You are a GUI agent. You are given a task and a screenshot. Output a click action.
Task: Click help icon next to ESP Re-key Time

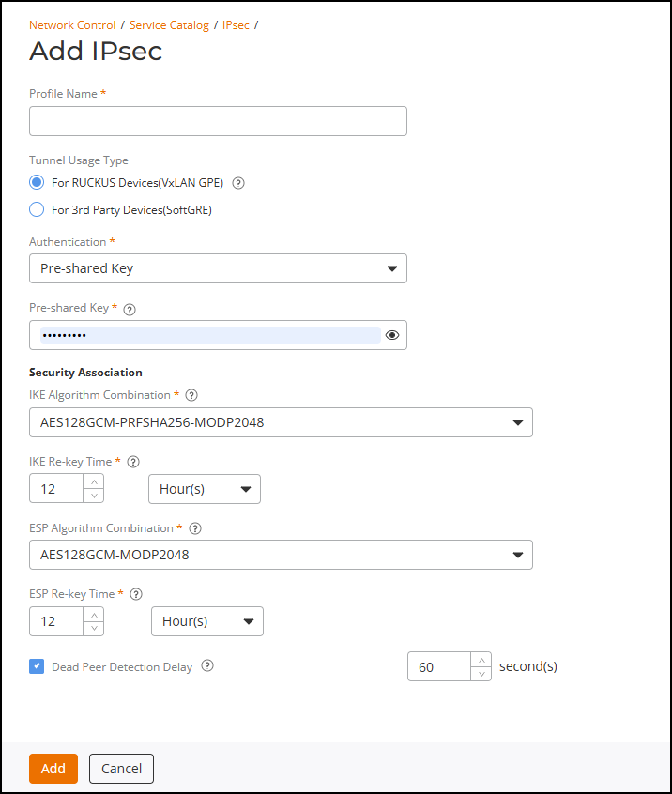click(x=136, y=594)
